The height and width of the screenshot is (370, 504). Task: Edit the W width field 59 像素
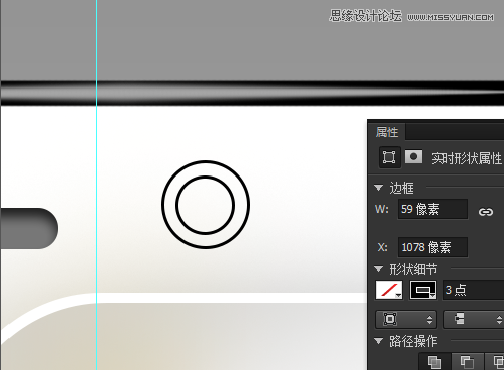pyautogui.click(x=433, y=209)
